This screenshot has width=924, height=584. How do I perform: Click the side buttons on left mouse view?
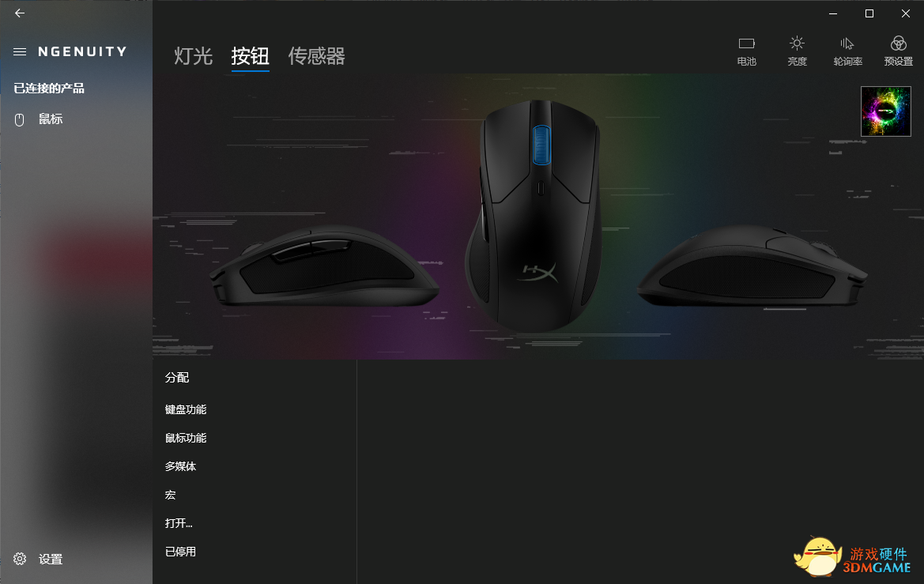pyautogui.click(x=311, y=250)
